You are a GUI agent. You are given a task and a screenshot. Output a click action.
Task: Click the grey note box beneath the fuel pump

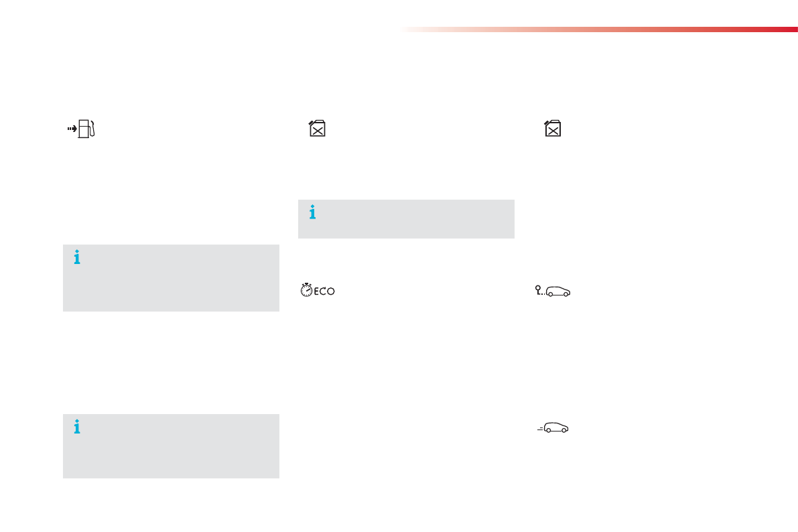pyautogui.click(x=171, y=277)
